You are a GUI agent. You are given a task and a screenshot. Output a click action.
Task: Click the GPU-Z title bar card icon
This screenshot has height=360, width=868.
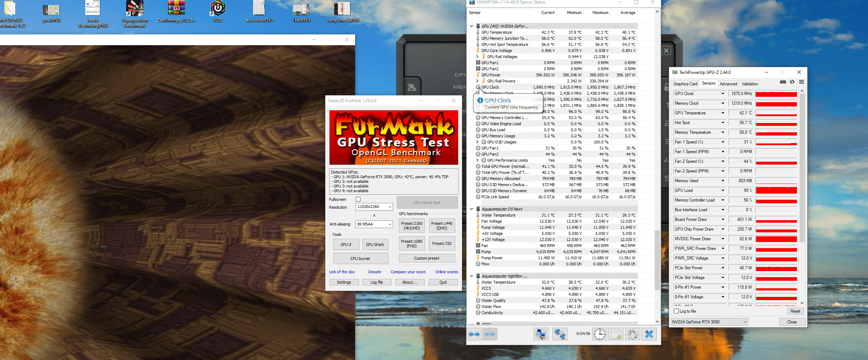(675, 72)
